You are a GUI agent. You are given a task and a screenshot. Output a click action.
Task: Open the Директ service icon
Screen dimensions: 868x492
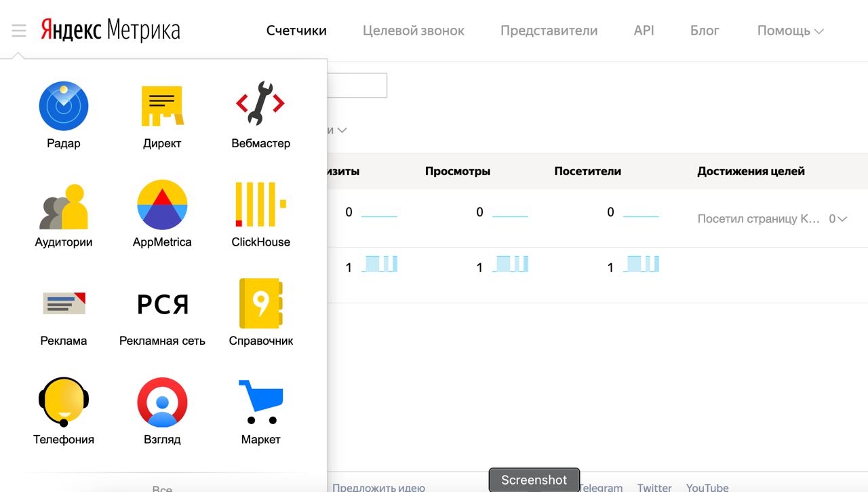162,107
